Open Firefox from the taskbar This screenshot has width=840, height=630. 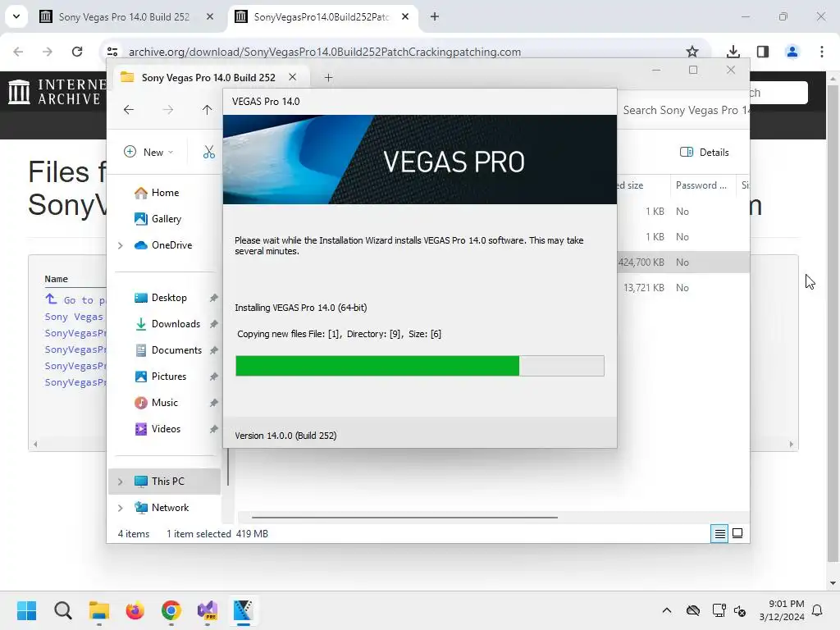coord(135,610)
